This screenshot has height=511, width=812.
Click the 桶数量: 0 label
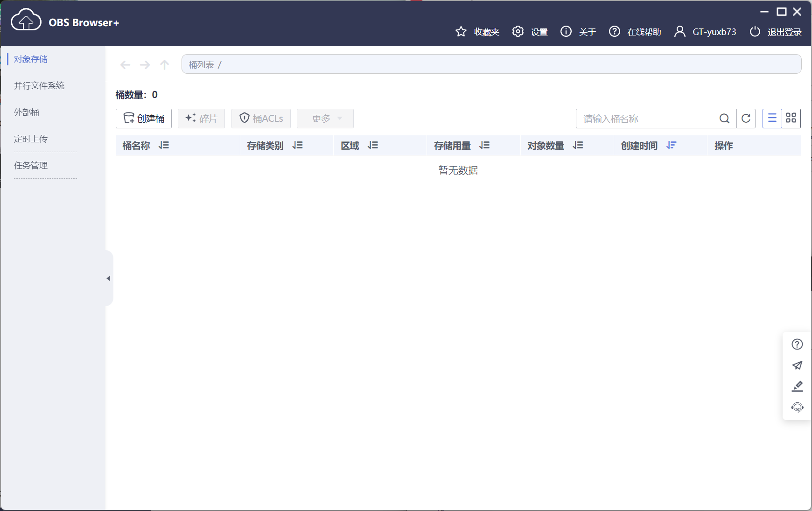pyautogui.click(x=137, y=95)
